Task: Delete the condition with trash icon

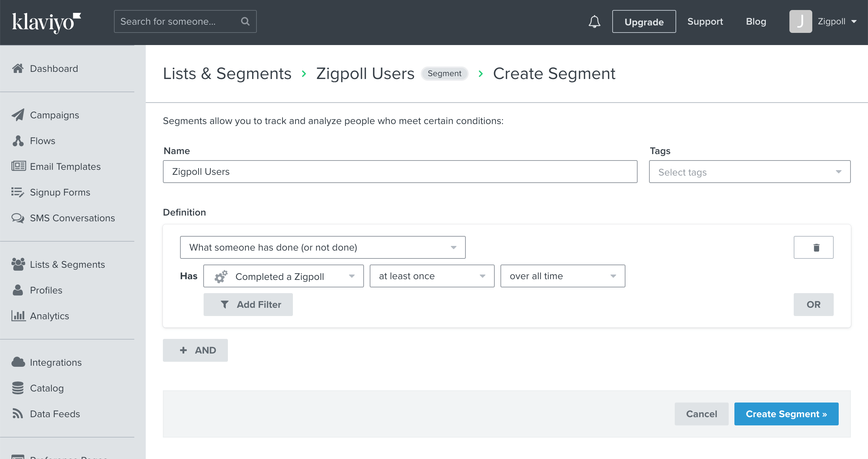Action: point(813,247)
